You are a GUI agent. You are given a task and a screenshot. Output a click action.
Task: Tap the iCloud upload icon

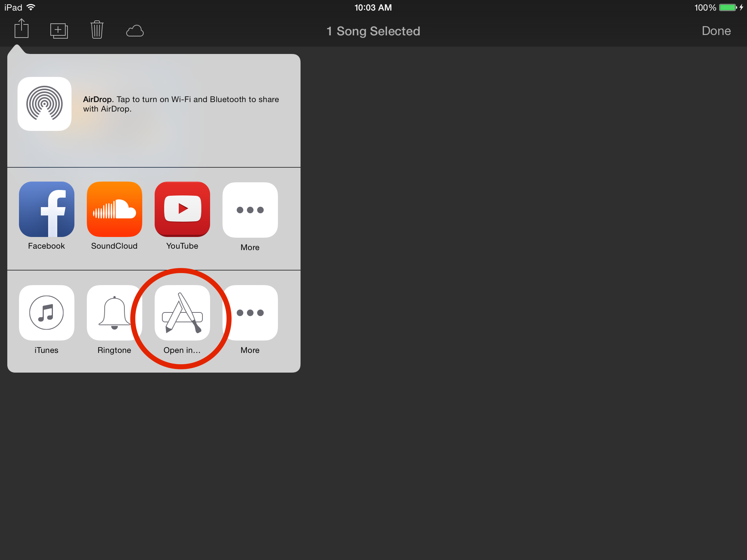click(135, 31)
